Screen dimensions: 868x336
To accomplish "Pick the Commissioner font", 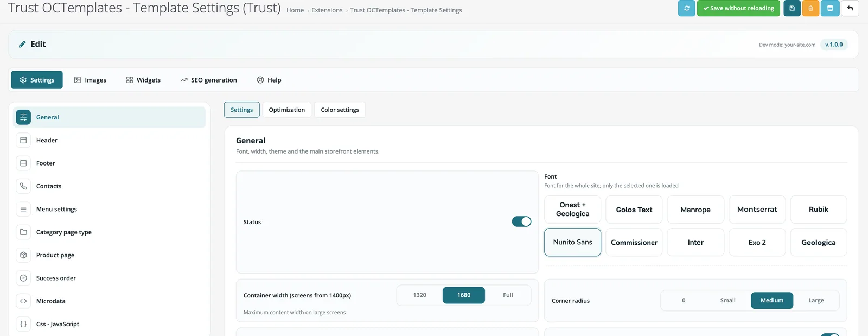I will click(634, 242).
